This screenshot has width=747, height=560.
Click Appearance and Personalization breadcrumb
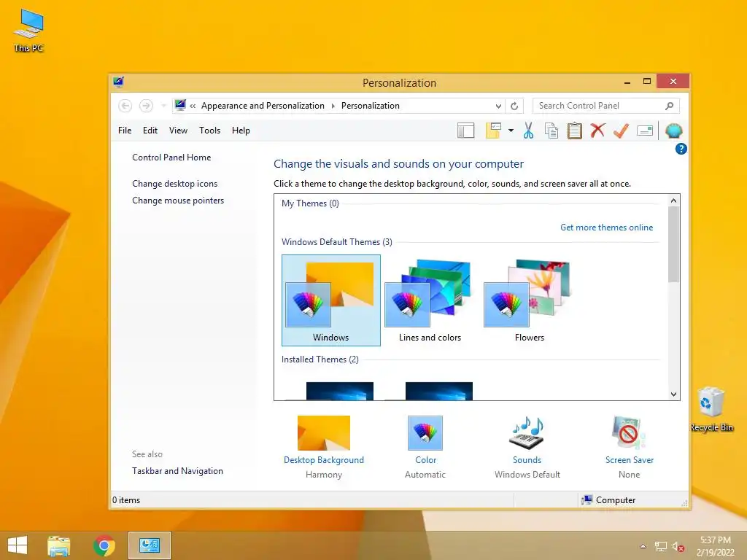(263, 106)
